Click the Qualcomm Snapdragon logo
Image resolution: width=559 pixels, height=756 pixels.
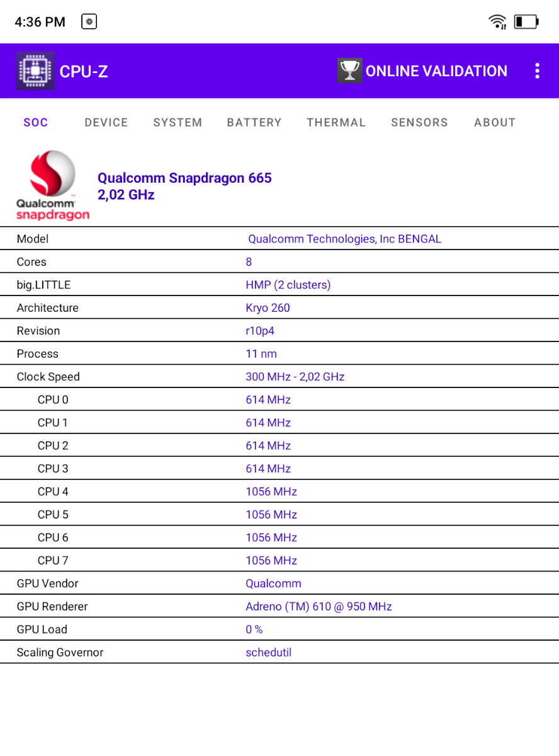coord(53,185)
